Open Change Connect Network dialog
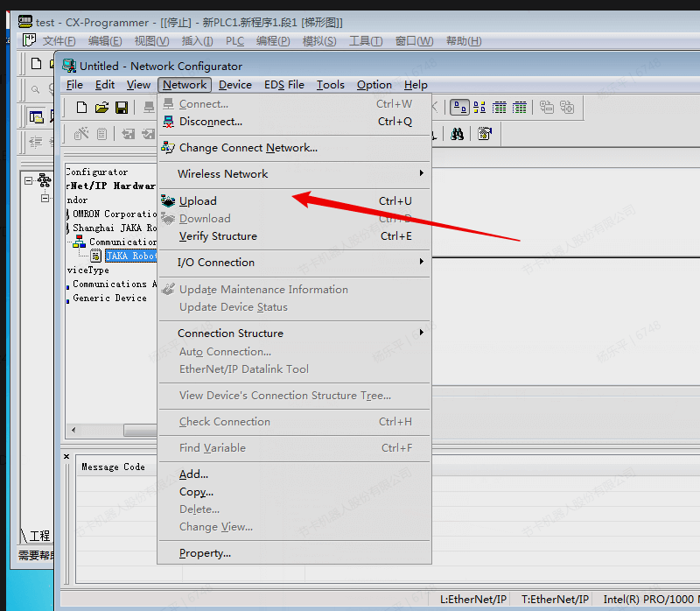The height and width of the screenshot is (611, 700). pos(248,148)
